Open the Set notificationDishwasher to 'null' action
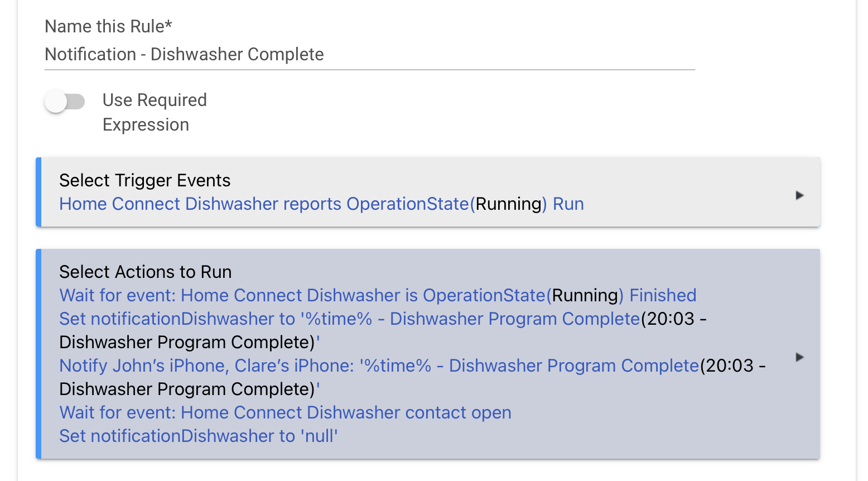Screen dimensions: 868x481 point(199,436)
